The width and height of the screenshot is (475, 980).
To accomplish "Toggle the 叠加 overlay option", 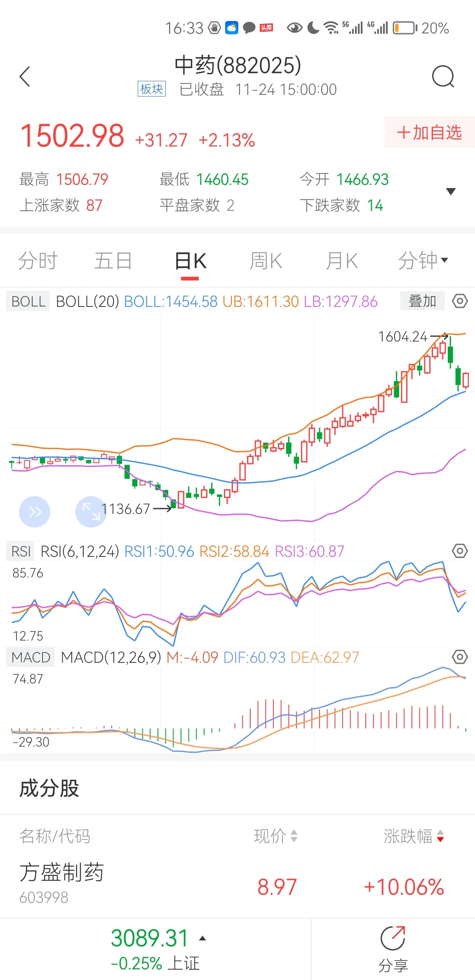I will pos(422,301).
